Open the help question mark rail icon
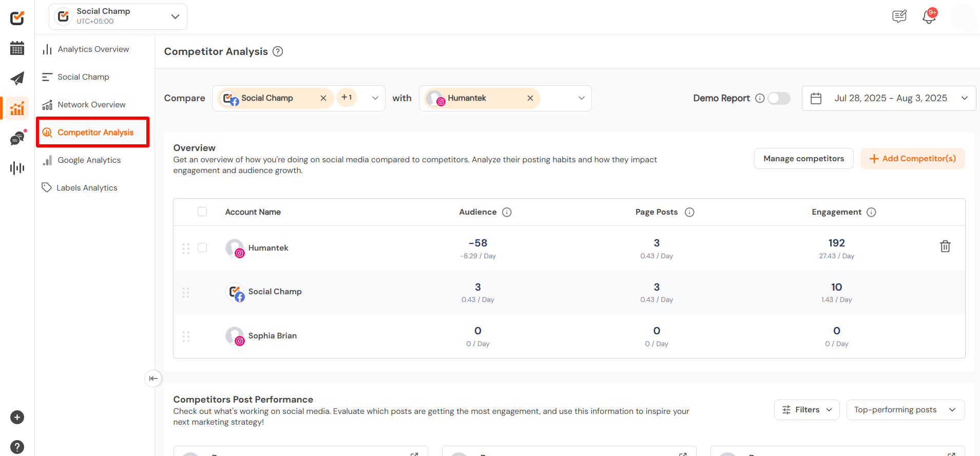This screenshot has width=980, height=456. pos(17,447)
